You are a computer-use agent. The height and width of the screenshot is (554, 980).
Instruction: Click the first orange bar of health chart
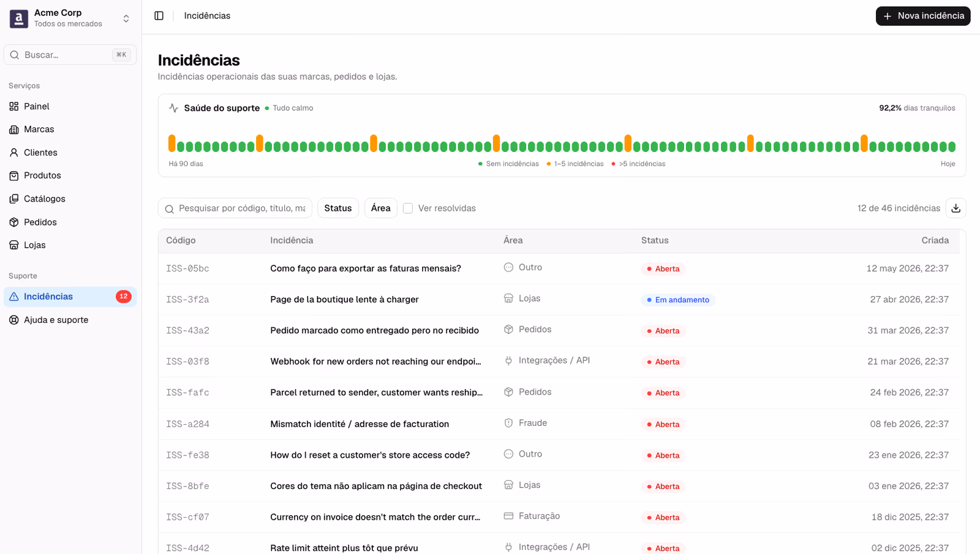pos(172,143)
